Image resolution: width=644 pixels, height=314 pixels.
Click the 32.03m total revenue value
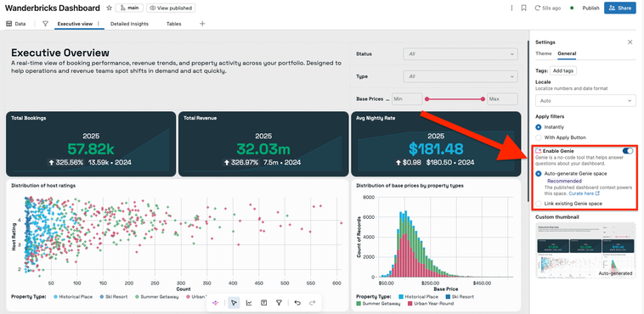(x=263, y=149)
